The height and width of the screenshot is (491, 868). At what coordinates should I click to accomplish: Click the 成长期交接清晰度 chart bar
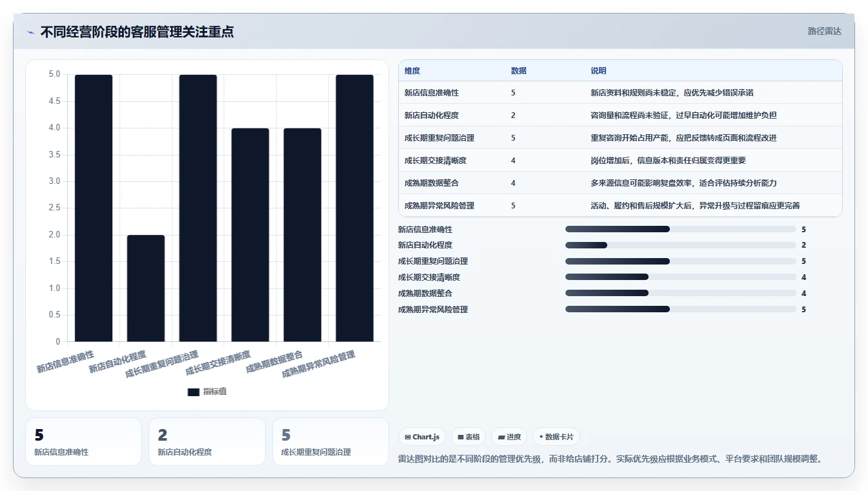(x=250, y=235)
